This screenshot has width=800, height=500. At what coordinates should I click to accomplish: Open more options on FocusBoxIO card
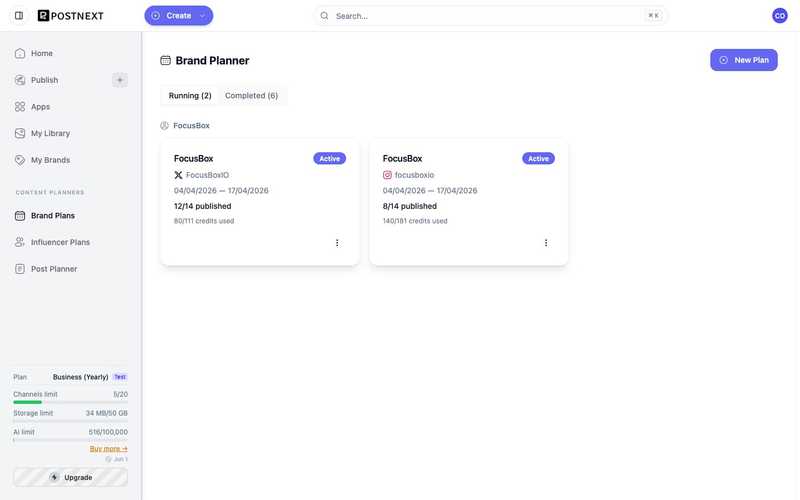(337, 243)
